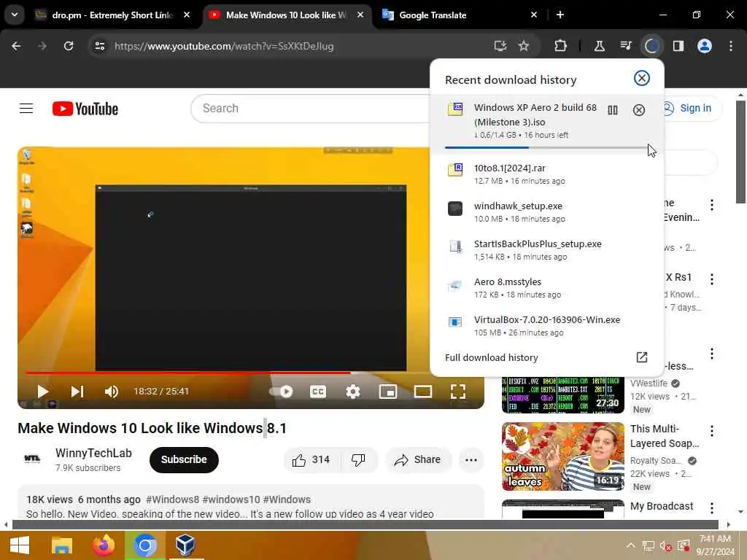The image size is (747, 560).
Task: Open WinnyTechLab channel name link
Action: coord(93,453)
